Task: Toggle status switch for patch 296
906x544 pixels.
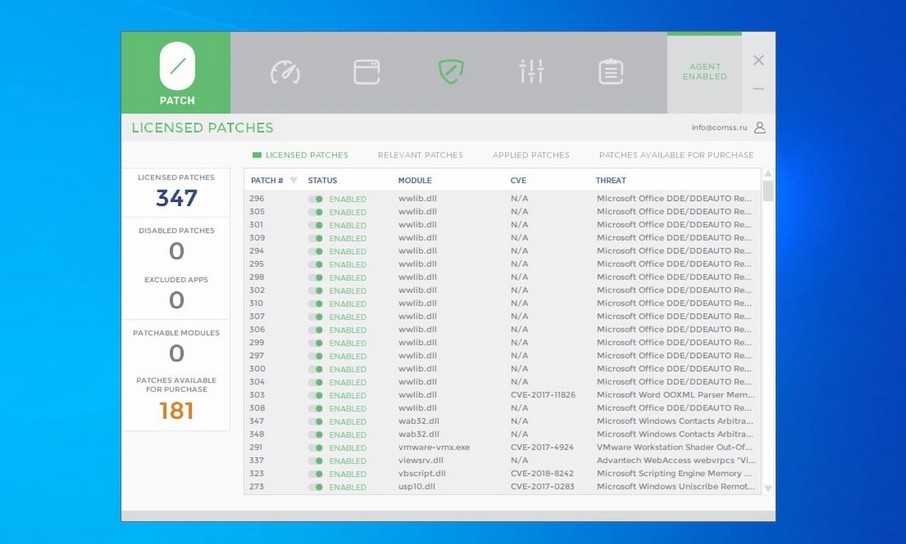Action: coord(315,199)
